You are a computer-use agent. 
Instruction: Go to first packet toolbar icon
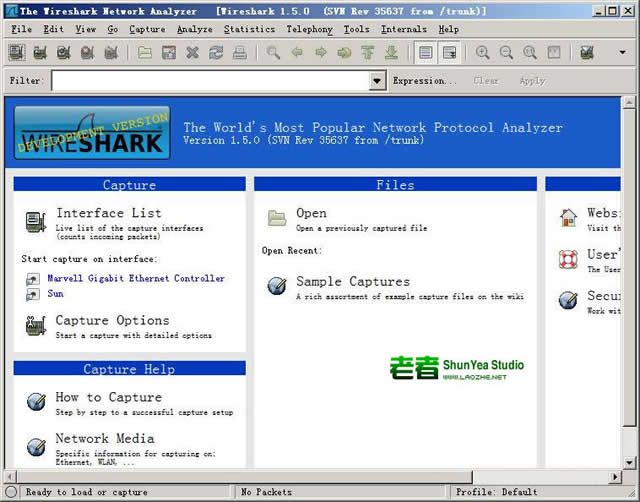tap(367, 53)
